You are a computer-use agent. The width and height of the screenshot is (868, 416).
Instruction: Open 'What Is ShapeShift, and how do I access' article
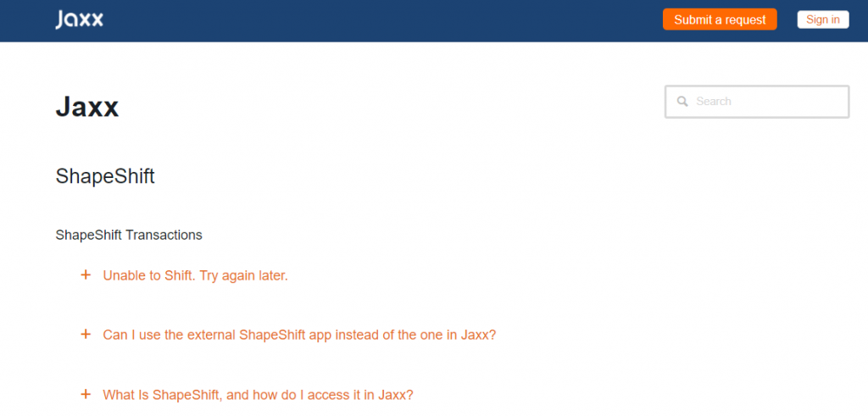pos(258,395)
